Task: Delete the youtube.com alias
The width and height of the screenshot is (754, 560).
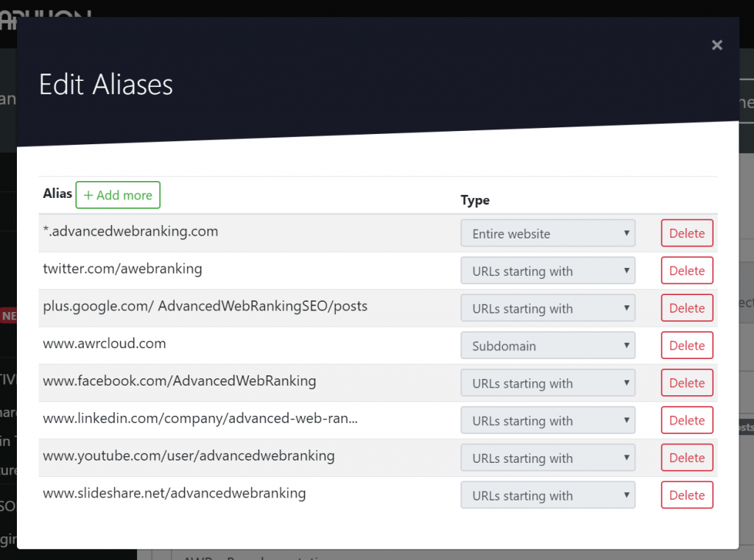Action: click(687, 458)
